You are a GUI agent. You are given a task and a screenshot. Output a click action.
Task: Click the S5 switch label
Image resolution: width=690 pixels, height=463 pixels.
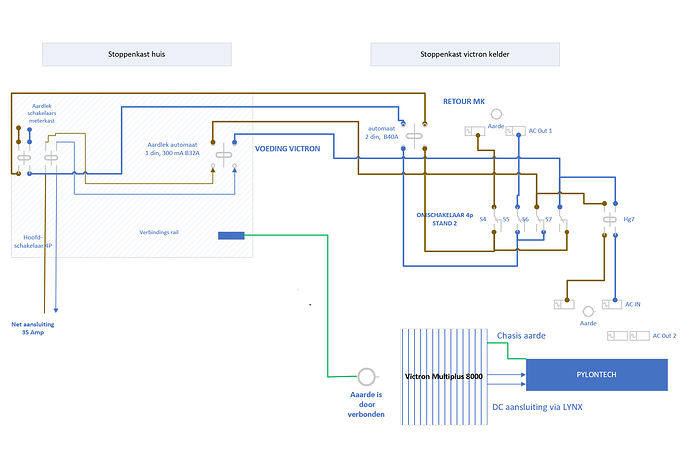pos(506,219)
